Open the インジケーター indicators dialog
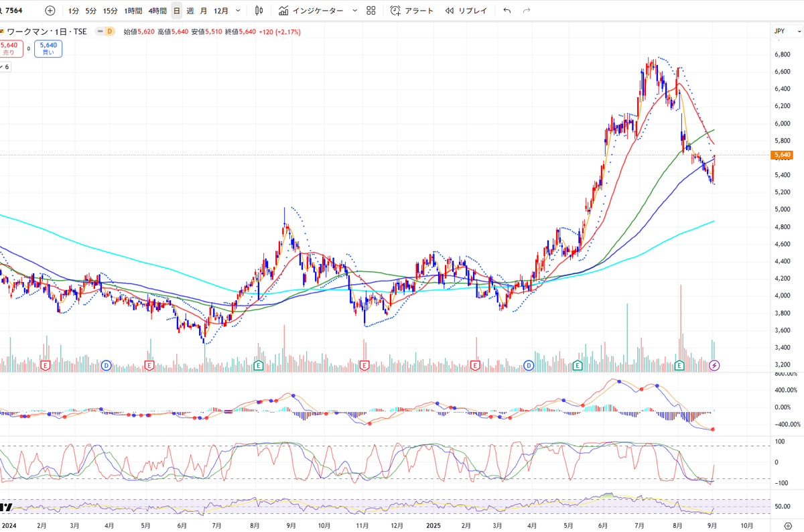The image size is (804, 532). (312, 11)
